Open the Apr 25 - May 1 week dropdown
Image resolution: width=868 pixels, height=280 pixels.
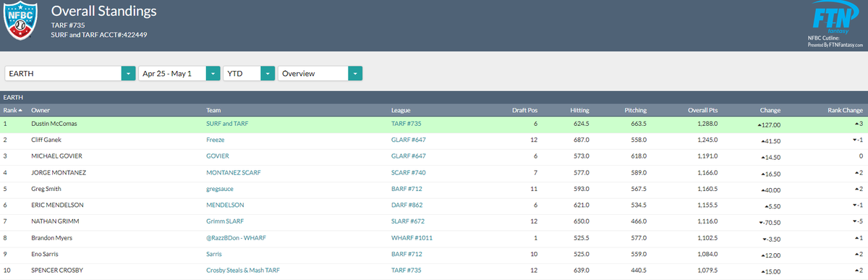point(179,74)
